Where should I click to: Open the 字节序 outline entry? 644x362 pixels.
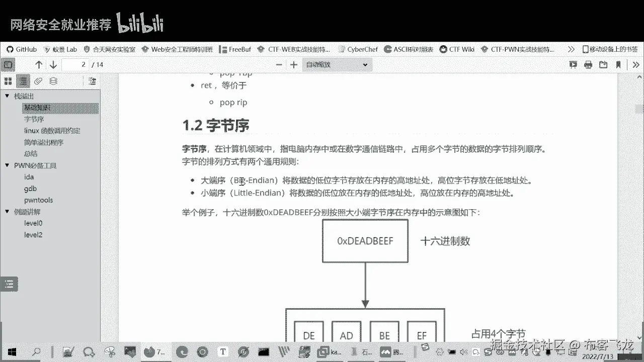point(34,119)
